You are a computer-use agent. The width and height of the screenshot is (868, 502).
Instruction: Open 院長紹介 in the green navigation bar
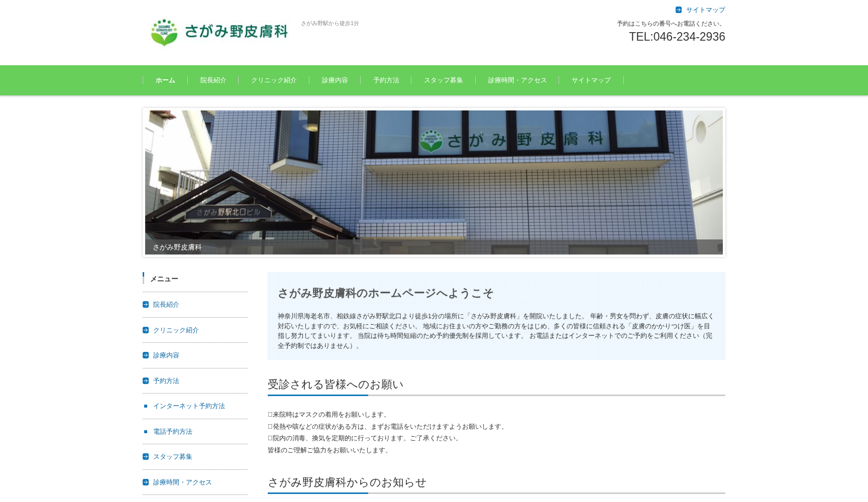coord(213,80)
